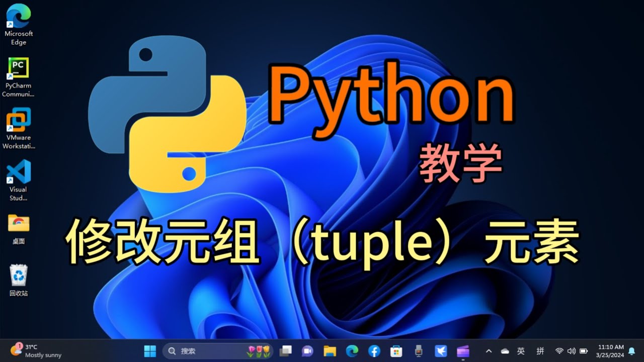The height and width of the screenshot is (362, 644).
Task: Open the volume speaker tray icon
Action: click(571, 351)
